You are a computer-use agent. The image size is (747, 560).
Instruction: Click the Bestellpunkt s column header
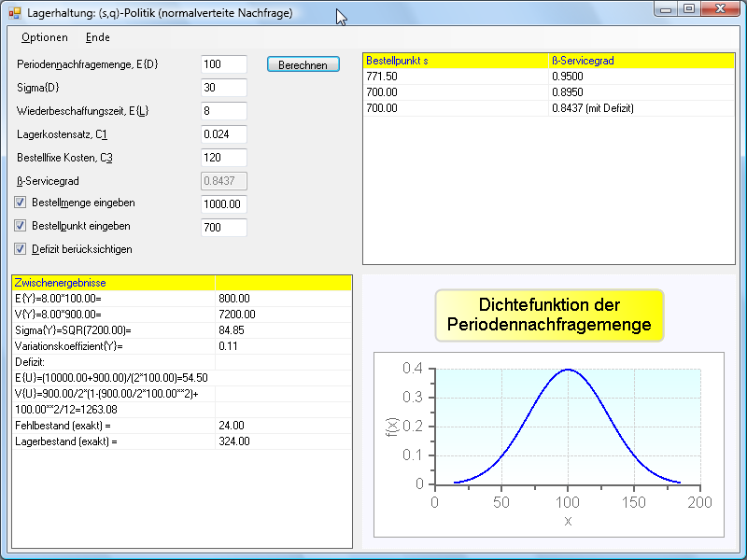click(x=456, y=61)
